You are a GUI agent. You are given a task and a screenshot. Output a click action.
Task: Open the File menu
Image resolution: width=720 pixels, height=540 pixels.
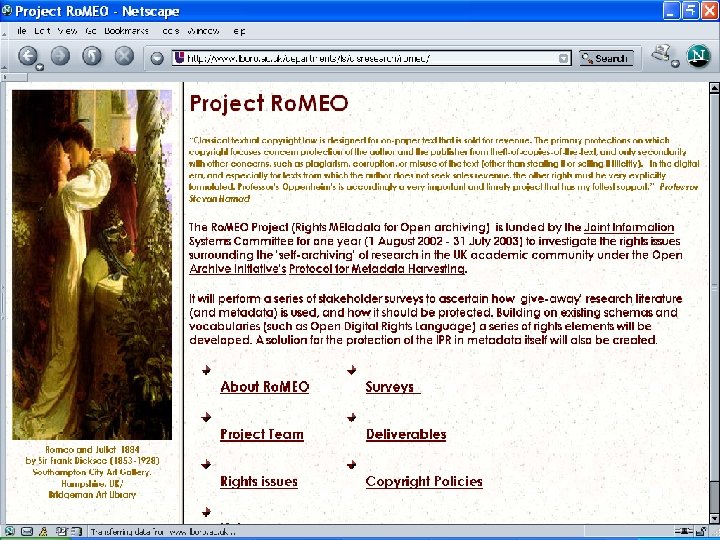click(x=21, y=31)
